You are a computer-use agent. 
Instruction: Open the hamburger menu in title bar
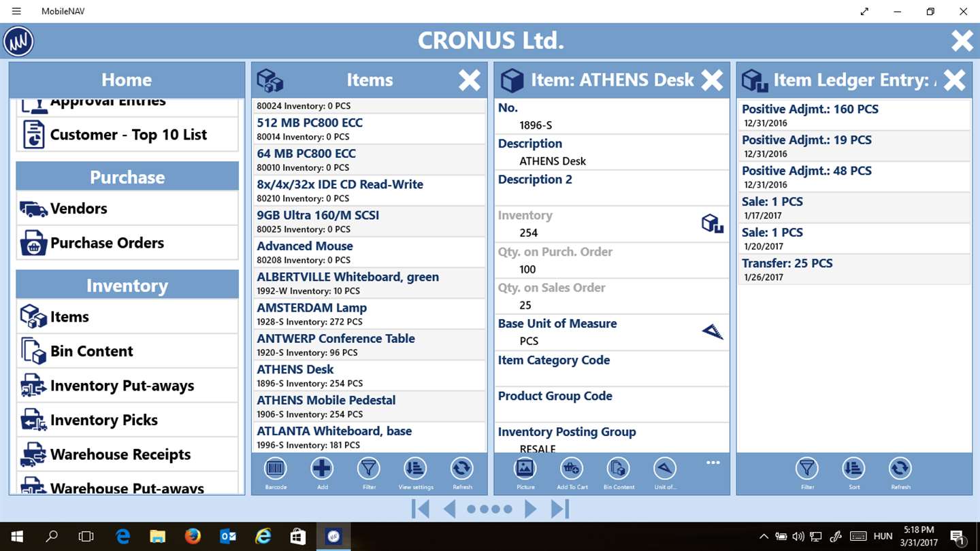coord(16,12)
